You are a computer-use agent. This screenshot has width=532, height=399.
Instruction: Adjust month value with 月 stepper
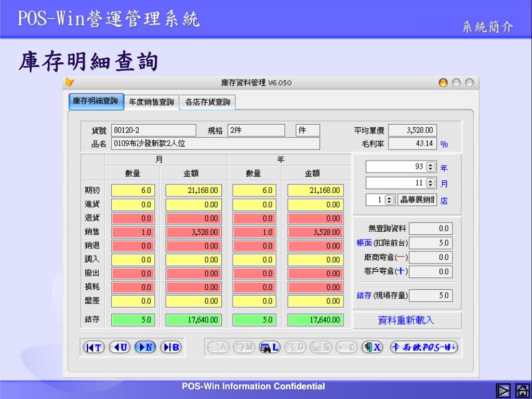click(x=431, y=183)
